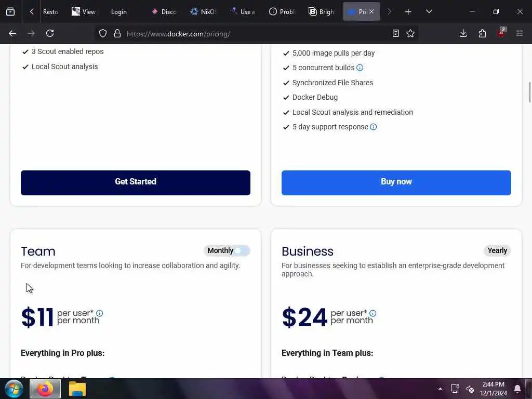Click the Team plan heading

tap(38, 251)
